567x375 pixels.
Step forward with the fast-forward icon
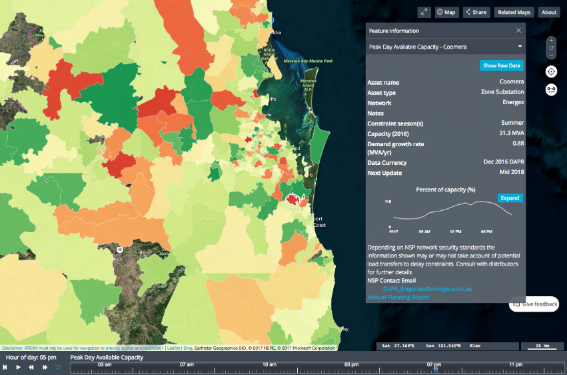[x=45, y=367]
